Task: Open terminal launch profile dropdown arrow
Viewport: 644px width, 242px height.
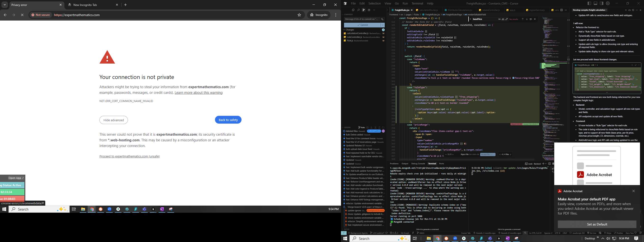Action: [x=546, y=164]
